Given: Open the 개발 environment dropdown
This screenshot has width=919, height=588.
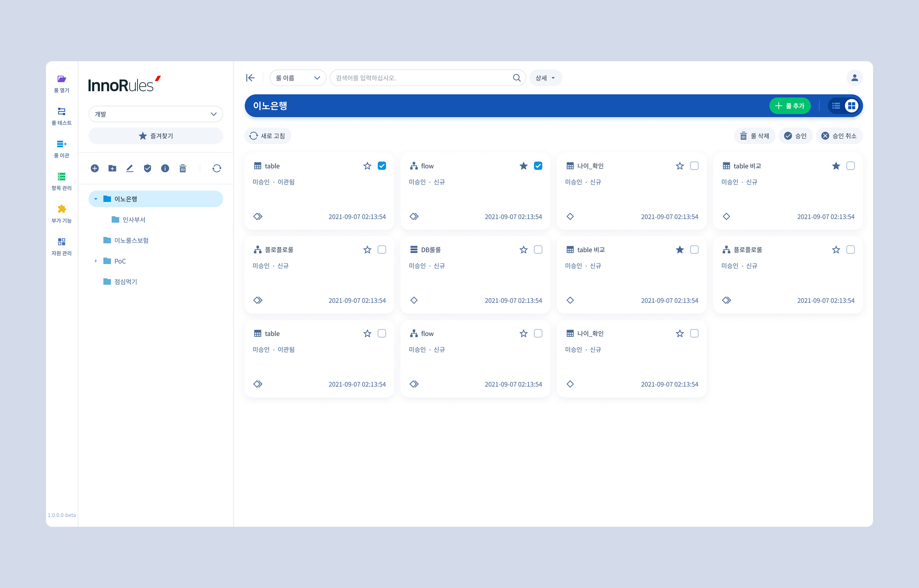Looking at the screenshot, I should pos(155,114).
